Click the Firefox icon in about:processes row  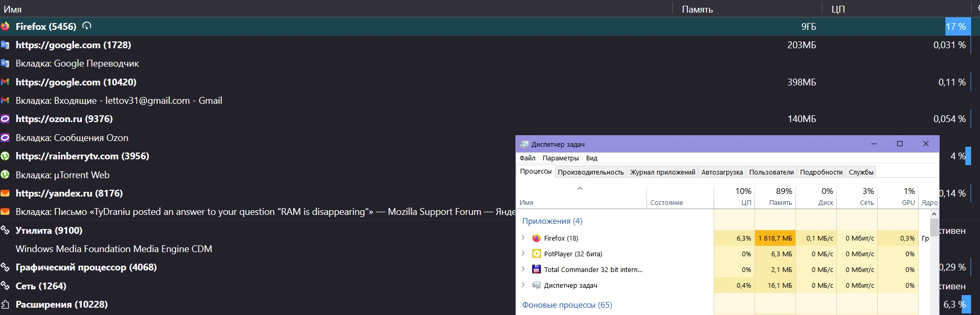click(x=5, y=26)
